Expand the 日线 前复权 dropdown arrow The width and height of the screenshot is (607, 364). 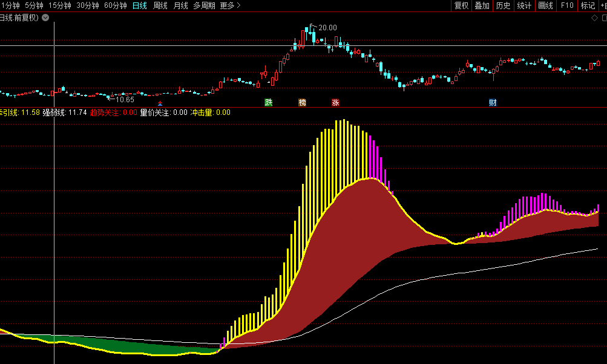pyautogui.click(x=45, y=18)
